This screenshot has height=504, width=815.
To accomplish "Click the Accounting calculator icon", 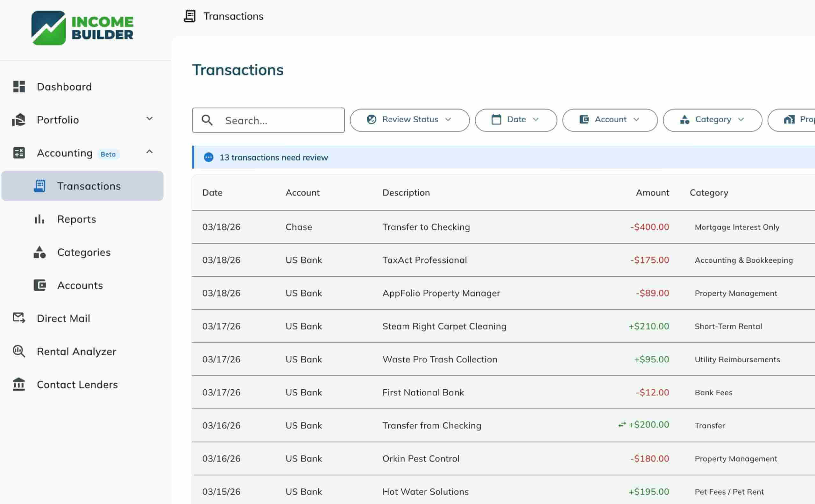I will coord(19,153).
